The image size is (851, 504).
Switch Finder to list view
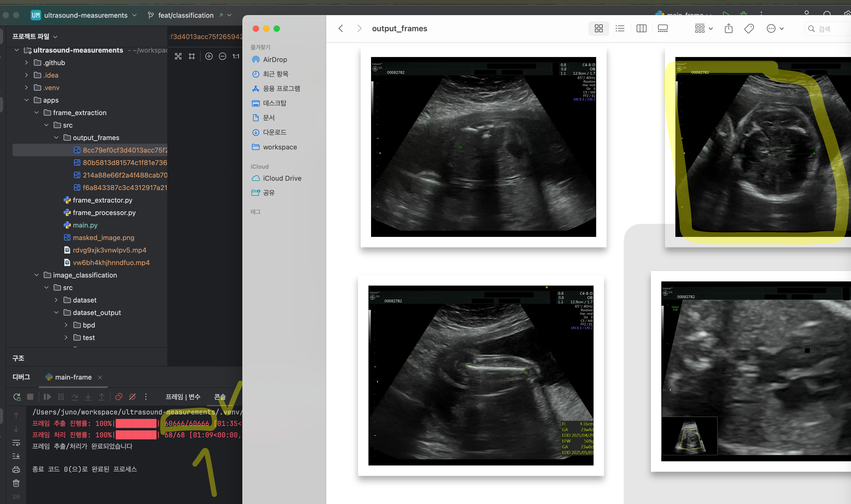[620, 29]
